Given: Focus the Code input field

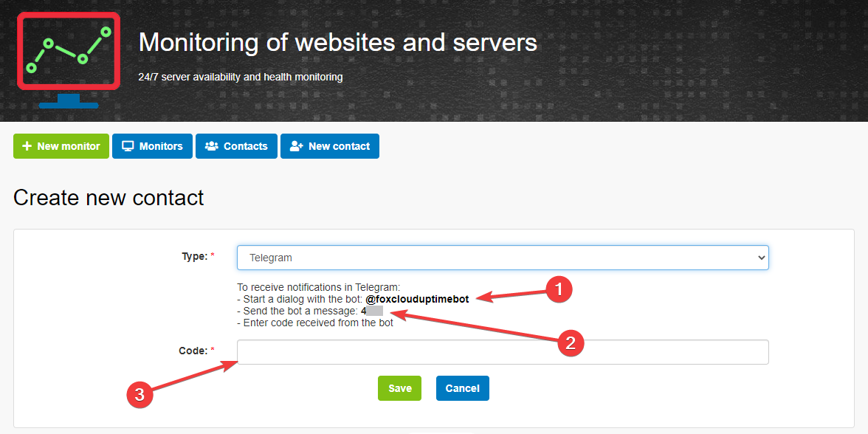Looking at the screenshot, I should (x=502, y=352).
